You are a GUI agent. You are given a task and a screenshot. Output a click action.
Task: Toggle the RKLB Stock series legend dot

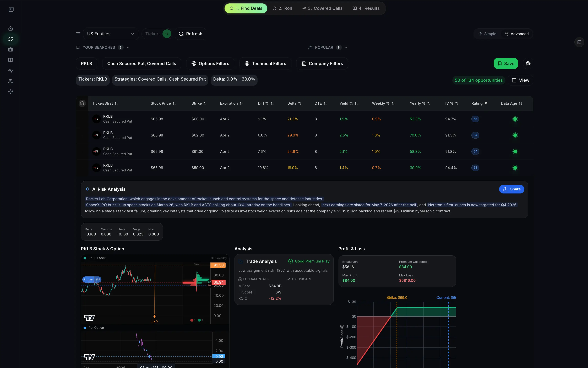(x=85, y=258)
